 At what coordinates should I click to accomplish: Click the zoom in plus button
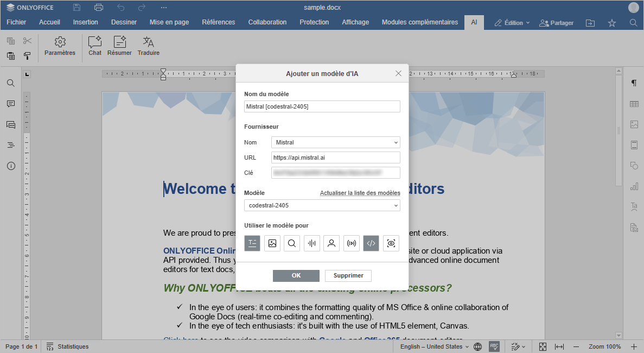634,346
